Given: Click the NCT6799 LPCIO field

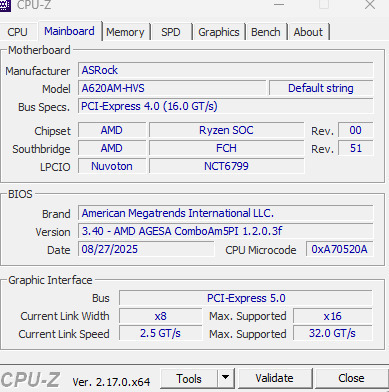Looking at the screenshot, I should (226, 166).
